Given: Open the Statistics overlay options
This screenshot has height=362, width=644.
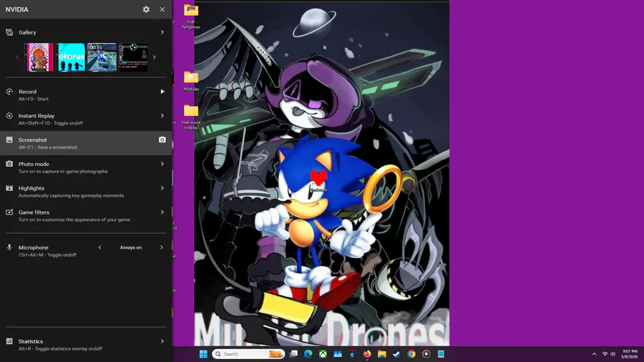Looking at the screenshot, I should [85, 345].
